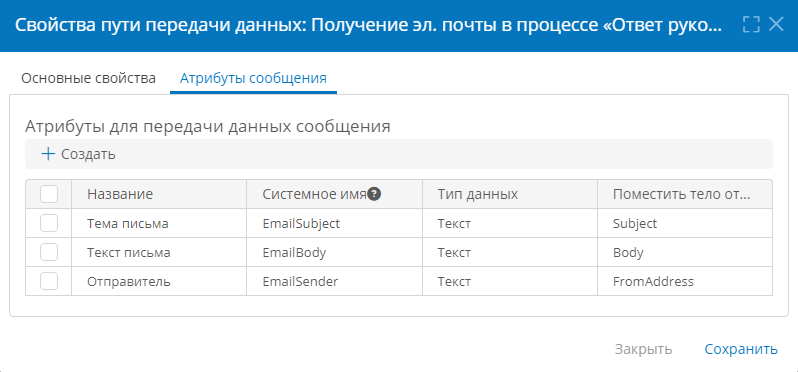Open the EmailSubject attribute cell
This screenshot has width=798, height=372.
pyautogui.click(x=334, y=223)
